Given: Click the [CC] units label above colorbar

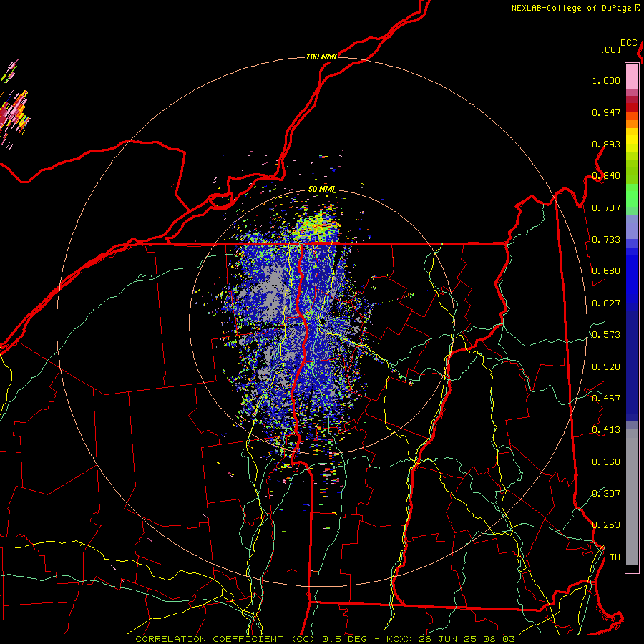Looking at the screenshot, I should pyautogui.click(x=611, y=49).
